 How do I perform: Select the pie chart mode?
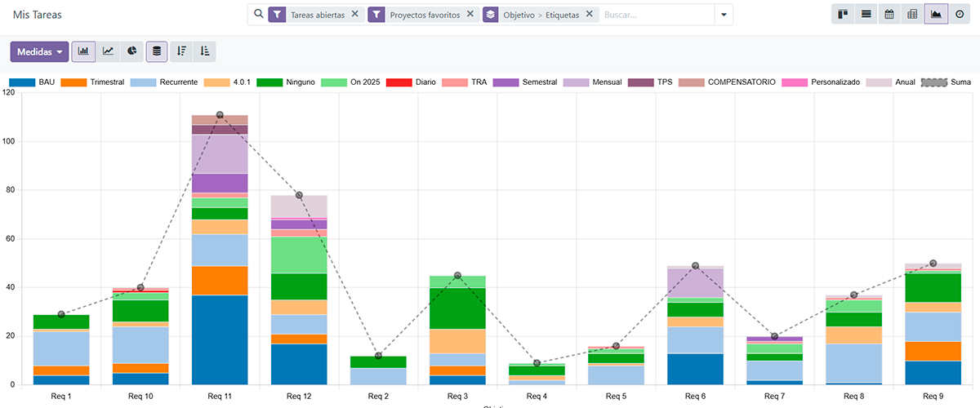pos(131,51)
